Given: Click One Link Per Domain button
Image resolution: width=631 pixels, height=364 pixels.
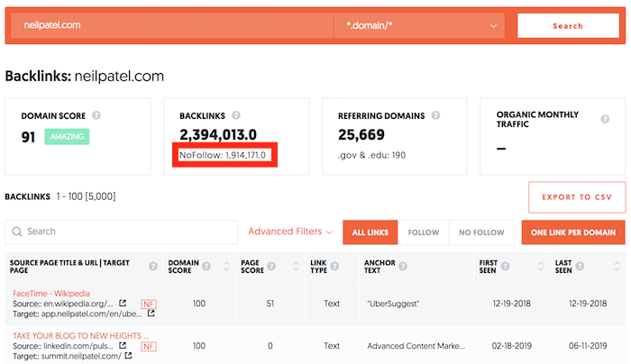Looking at the screenshot, I should 573,232.
